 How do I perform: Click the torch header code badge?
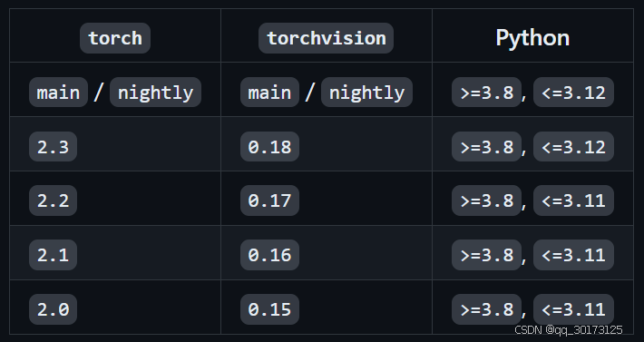coord(115,38)
